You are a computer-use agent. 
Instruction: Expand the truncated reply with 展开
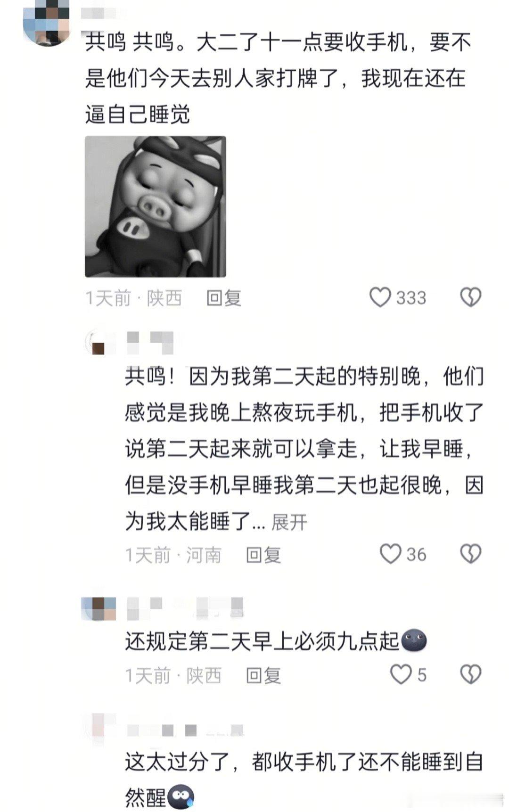coord(289,522)
